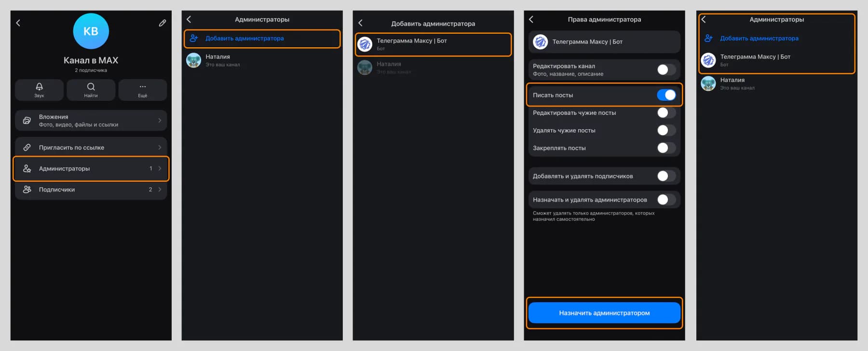This screenshot has height=351, width=868.
Task: Tap the chevron on Пригласить по ссылке row
Action: point(160,148)
